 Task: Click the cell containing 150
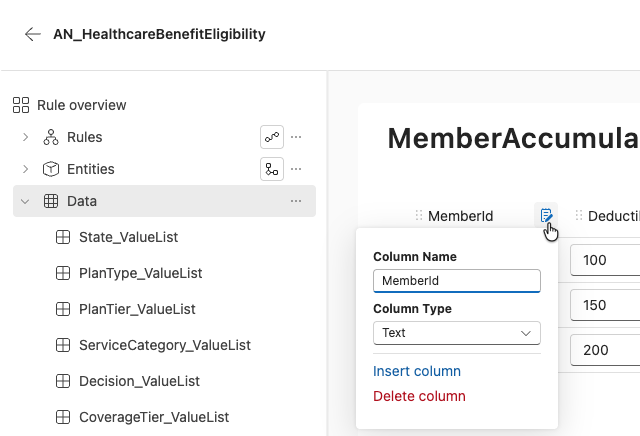(605, 305)
